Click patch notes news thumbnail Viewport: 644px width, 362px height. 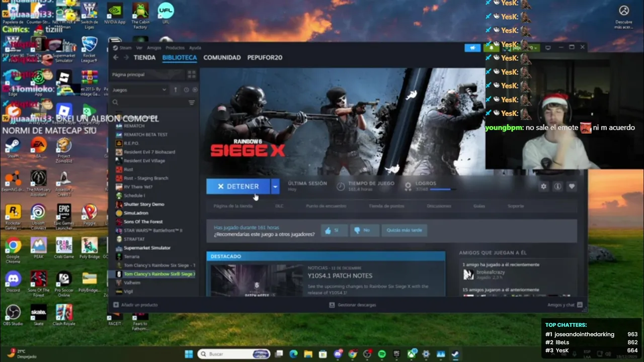click(257, 281)
